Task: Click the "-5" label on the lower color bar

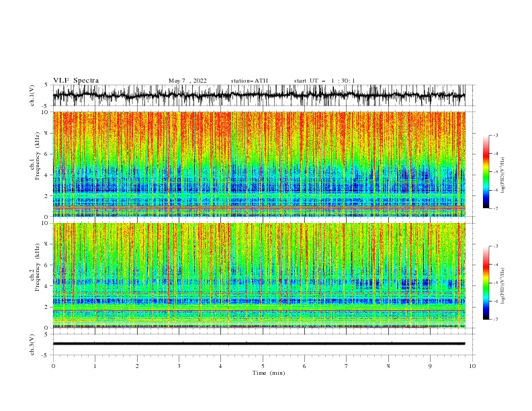Action: (x=495, y=283)
